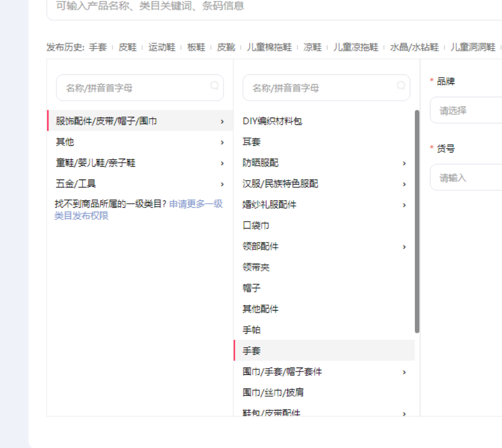The height and width of the screenshot is (448, 502).
Task: Expand the 汉服/民族特色服配 subcategory
Action: pyautogui.click(x=404, y=184)
